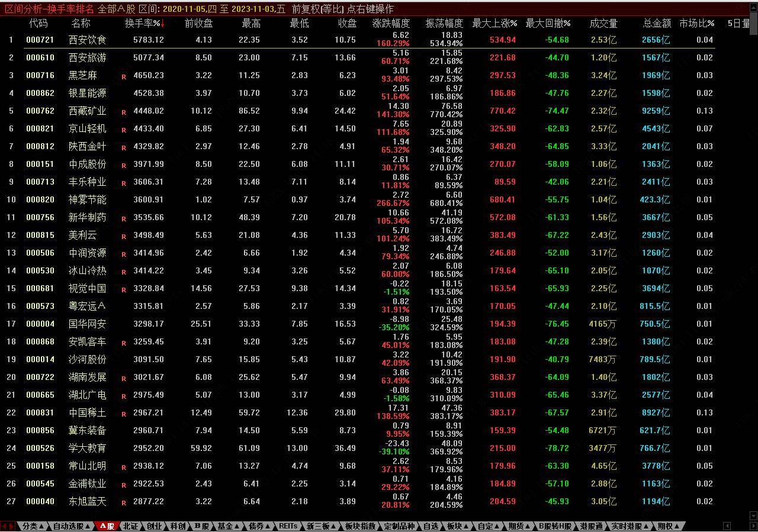758x532 pixels.
Task: Switch to the 科创 tab
Action: pos(178,526)
